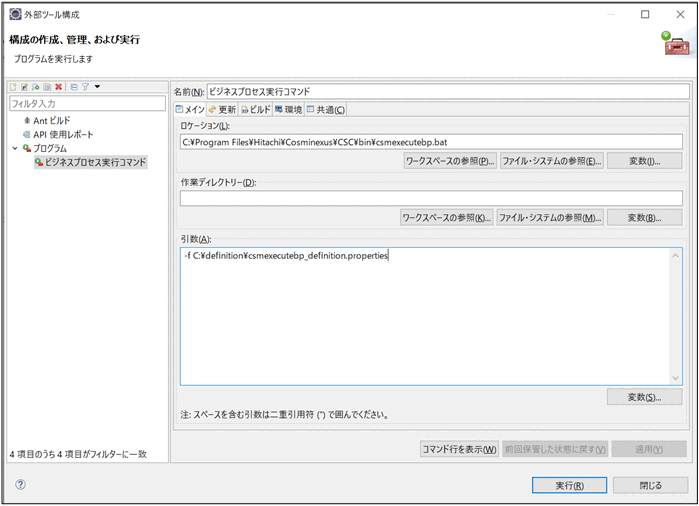Click the ant icon beside Ant ビルド
699x506 pixels.
[x=27, y=120]
